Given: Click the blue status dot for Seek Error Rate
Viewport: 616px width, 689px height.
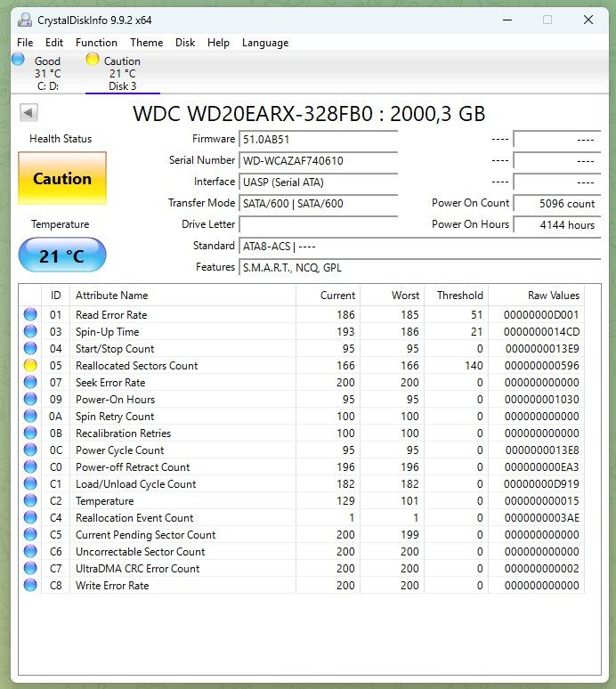Looking at the screenshot, I should click(30, 382).
